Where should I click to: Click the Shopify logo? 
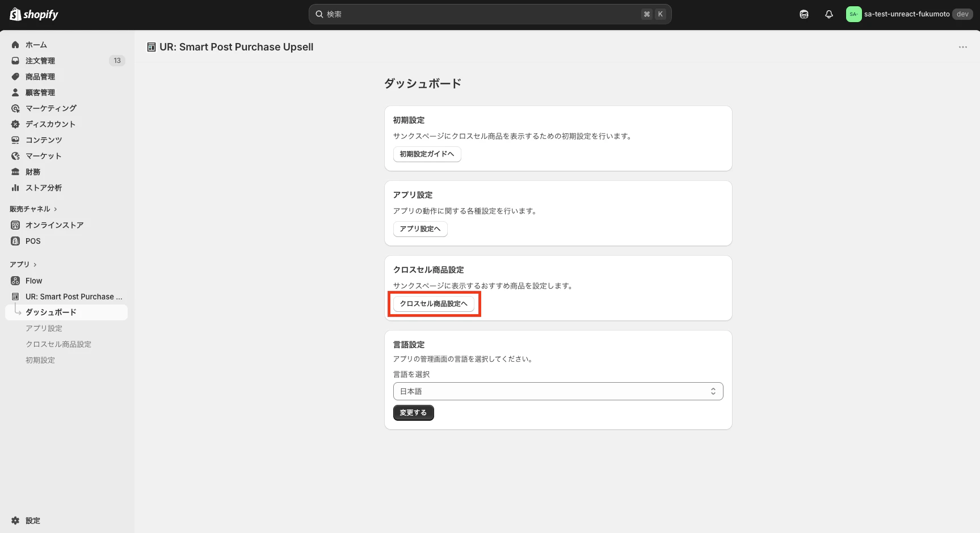coord(34,14)
